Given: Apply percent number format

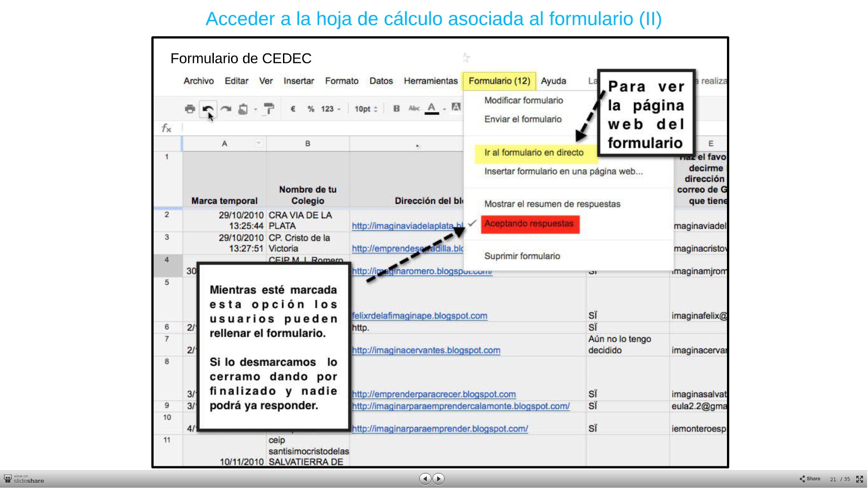Looking at the screenshot, I should [x=311, y=109].
